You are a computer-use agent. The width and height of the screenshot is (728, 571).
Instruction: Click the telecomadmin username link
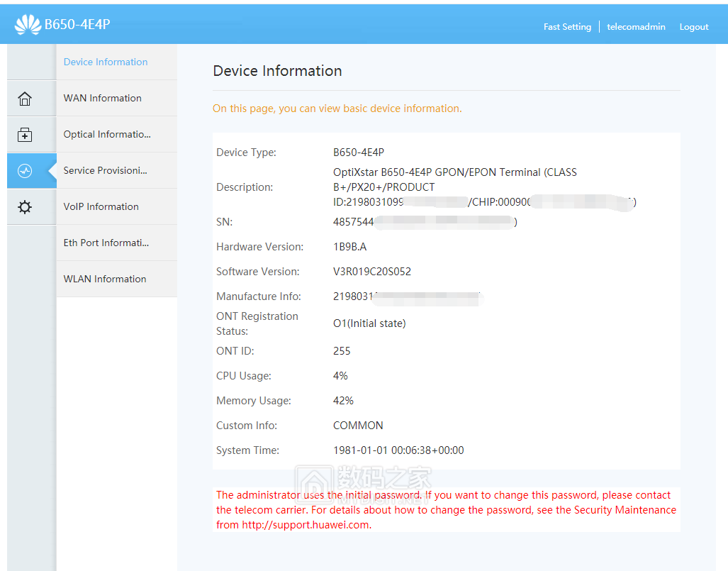click(x=636, y=26)
